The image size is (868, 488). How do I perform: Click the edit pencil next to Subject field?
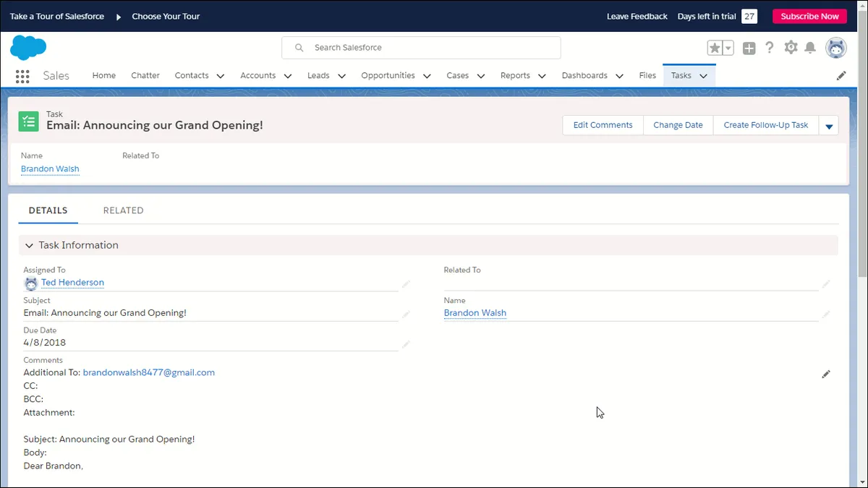[406, 314]
